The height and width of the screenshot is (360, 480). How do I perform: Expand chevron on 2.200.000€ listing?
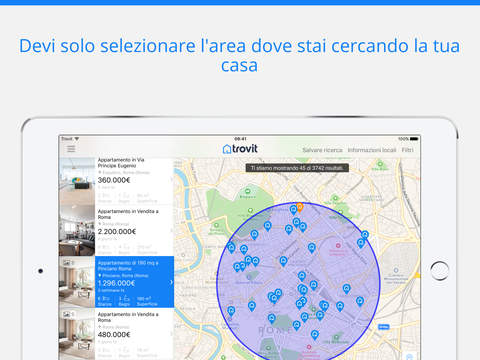coord(171,231)
